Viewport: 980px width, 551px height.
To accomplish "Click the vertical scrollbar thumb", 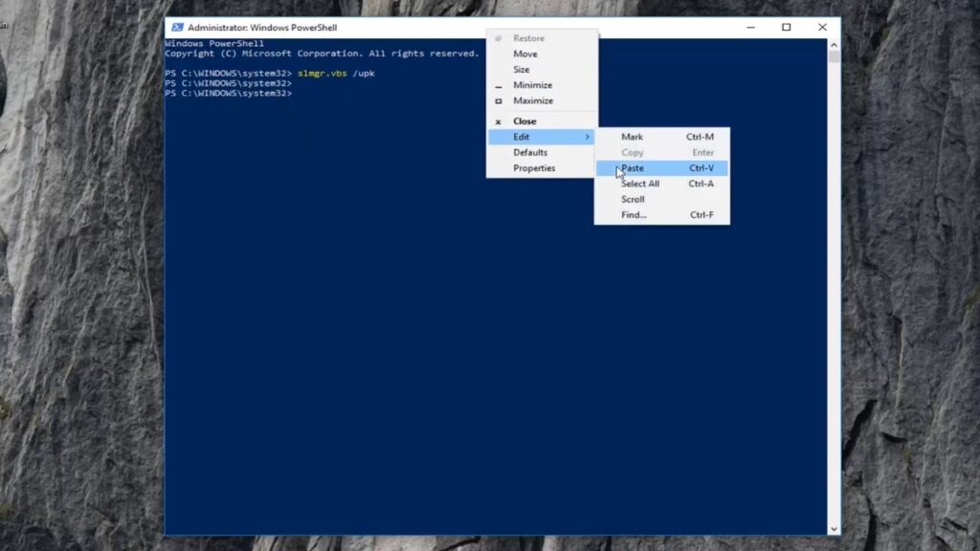I will [x=834, y=56].
